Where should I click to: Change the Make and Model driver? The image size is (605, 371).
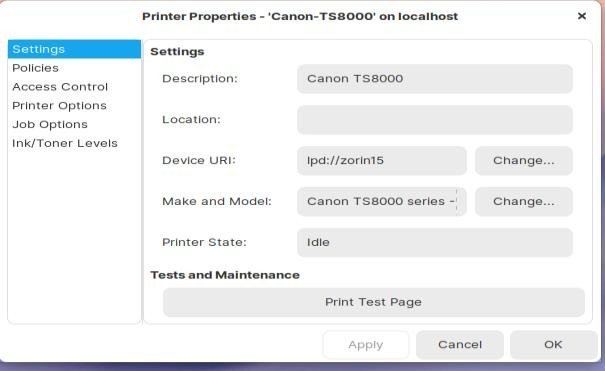coord(524,201)
